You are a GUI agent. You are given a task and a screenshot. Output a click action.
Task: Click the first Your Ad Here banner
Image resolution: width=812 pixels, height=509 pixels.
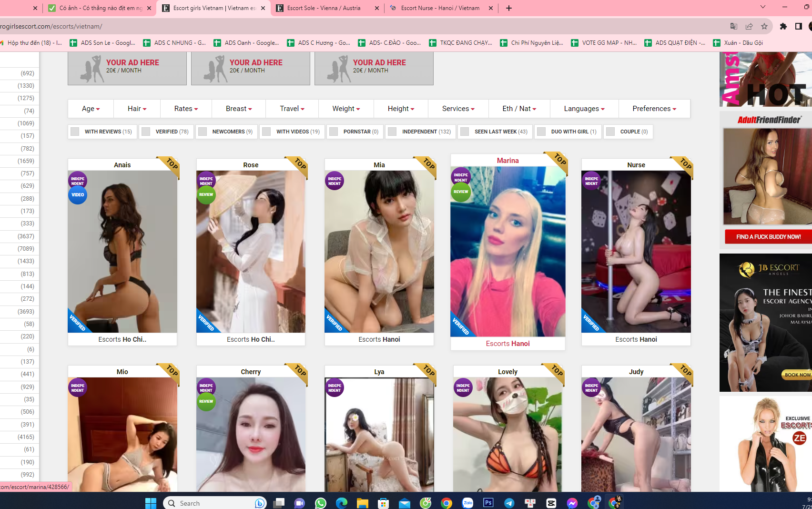tap(127, 68)
